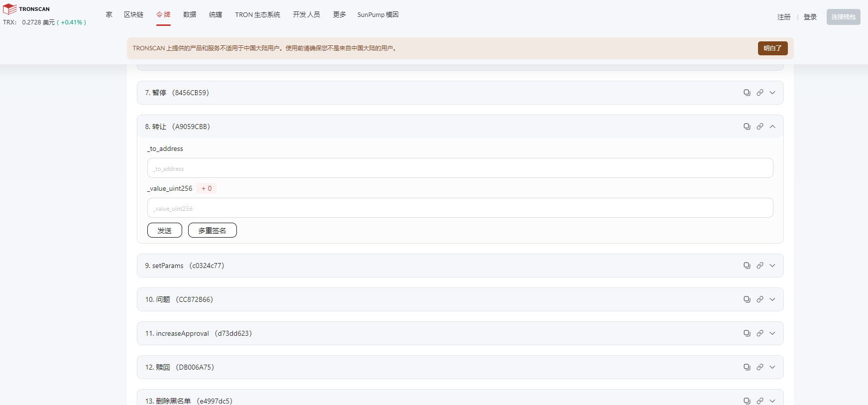Collapse the 转让 (A9059CBB) section
868x405 pixels.
(x=772, y=127)
